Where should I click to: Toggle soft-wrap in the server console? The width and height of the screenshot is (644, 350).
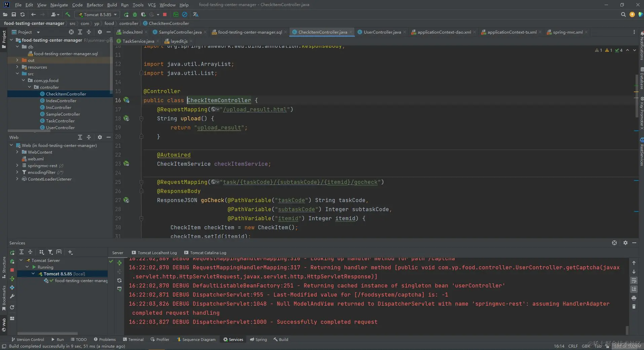[634, 280]
